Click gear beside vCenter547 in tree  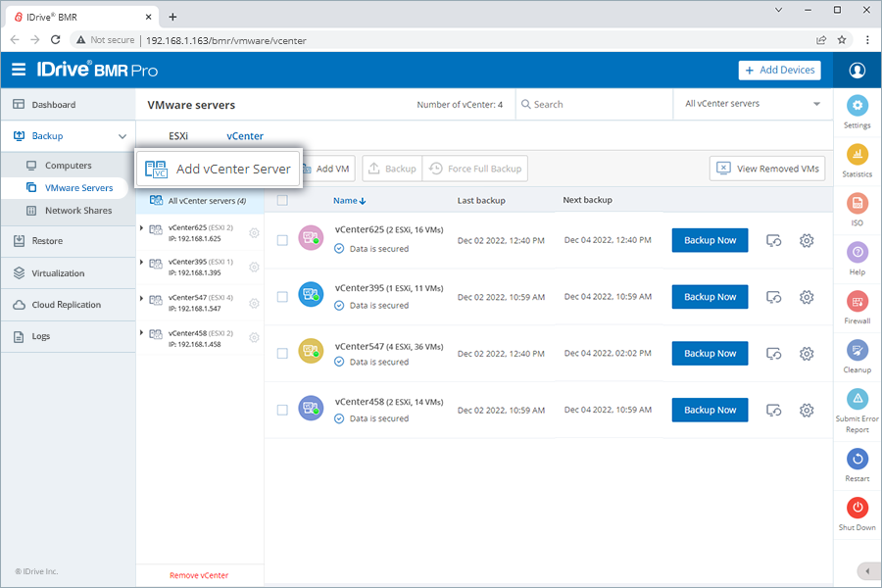pos(254,303)
